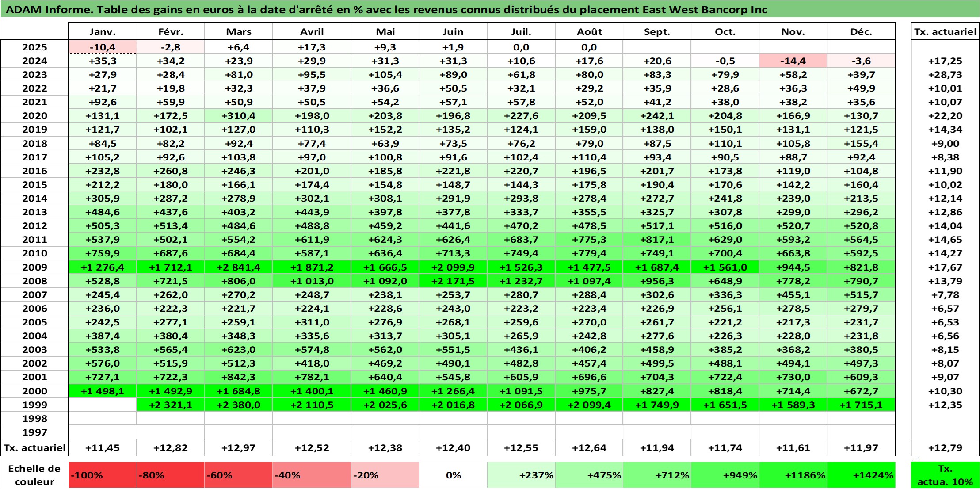Click the Janv. column header
This screenshot has width=980, height=489.
click(x=103, y=32)
